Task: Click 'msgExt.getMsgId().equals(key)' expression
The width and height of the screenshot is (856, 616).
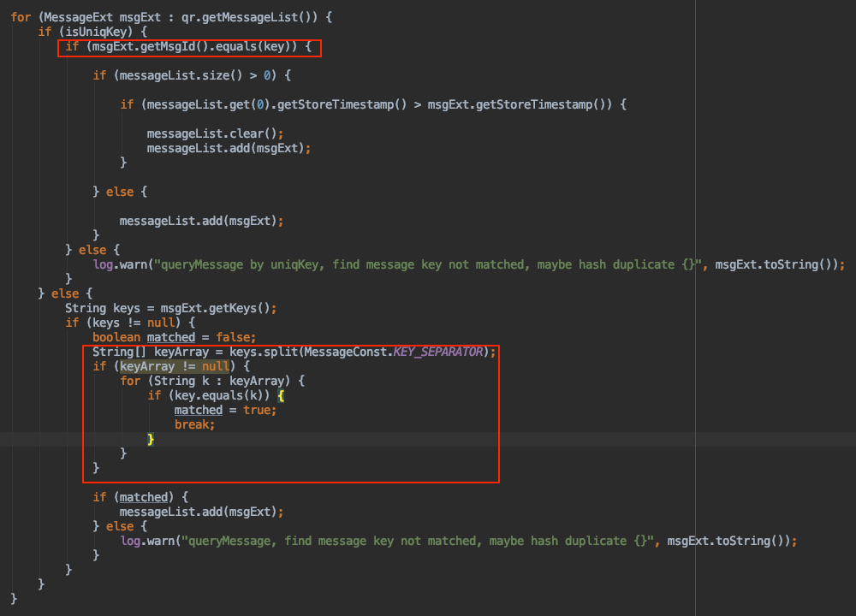Action: pos(191,46)
